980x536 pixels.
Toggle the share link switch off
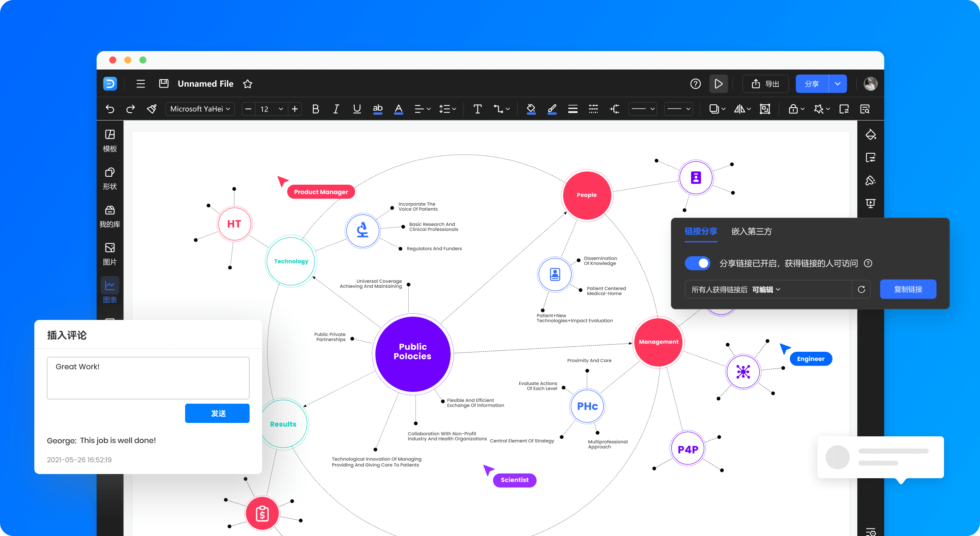pos(697,263)
